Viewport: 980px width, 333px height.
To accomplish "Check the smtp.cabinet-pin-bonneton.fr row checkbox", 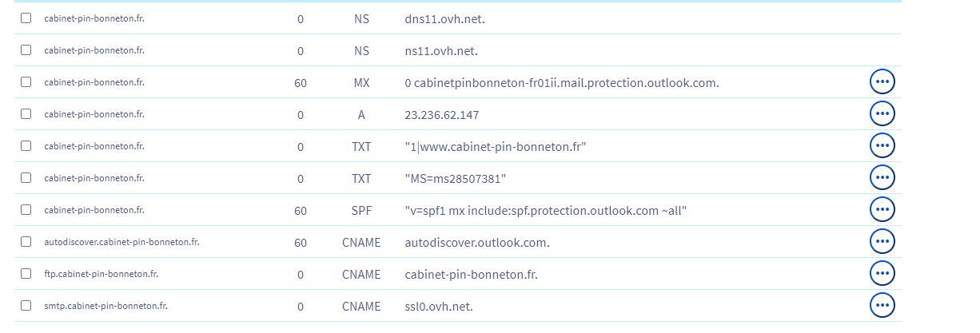I will 26,305.
